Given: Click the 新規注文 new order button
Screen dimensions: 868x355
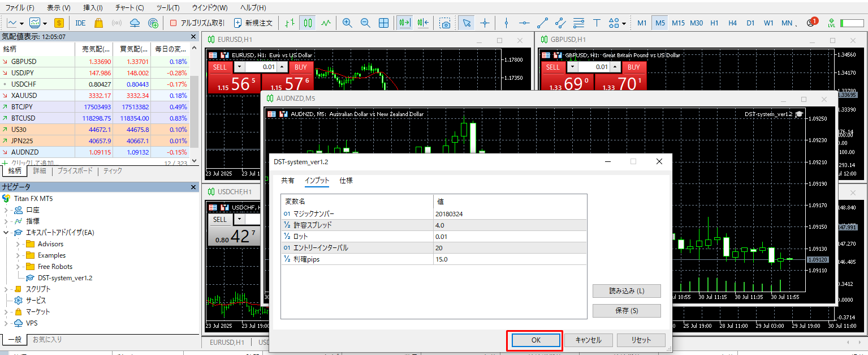Looking at the screenshot, I should coord(253,23).
